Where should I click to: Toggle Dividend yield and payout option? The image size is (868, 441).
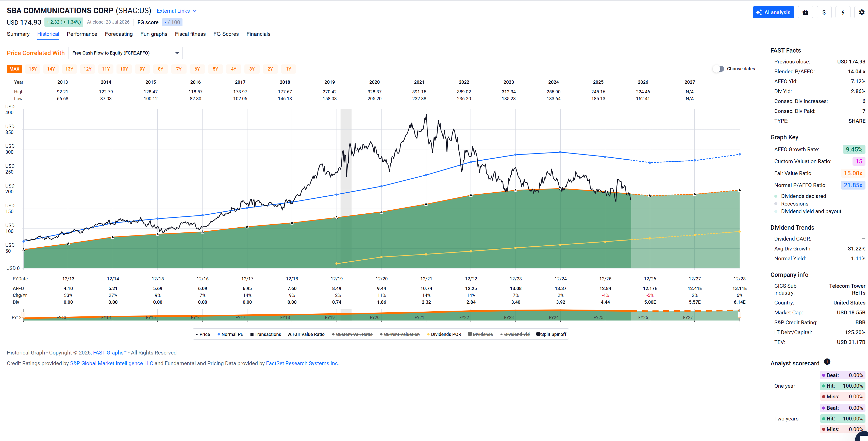(x=808, y=211)
